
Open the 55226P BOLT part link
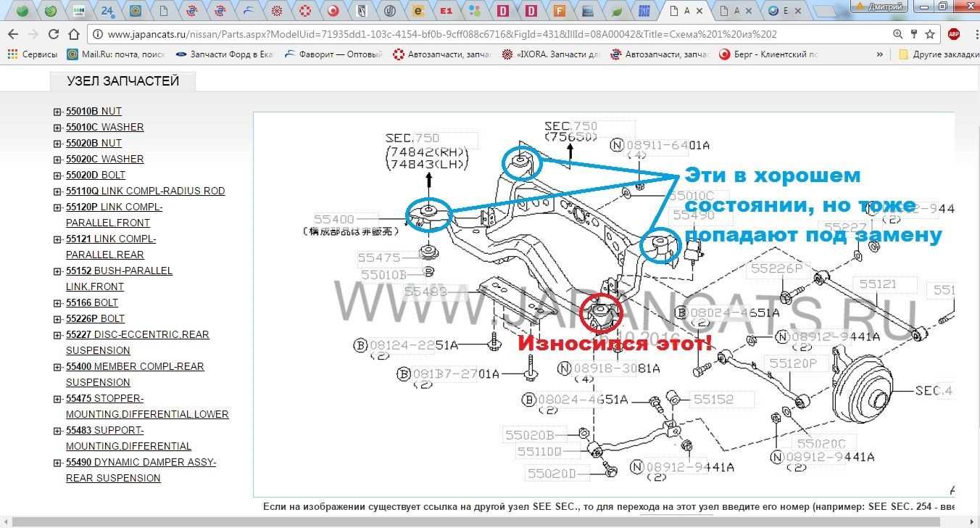click(95, 318)
